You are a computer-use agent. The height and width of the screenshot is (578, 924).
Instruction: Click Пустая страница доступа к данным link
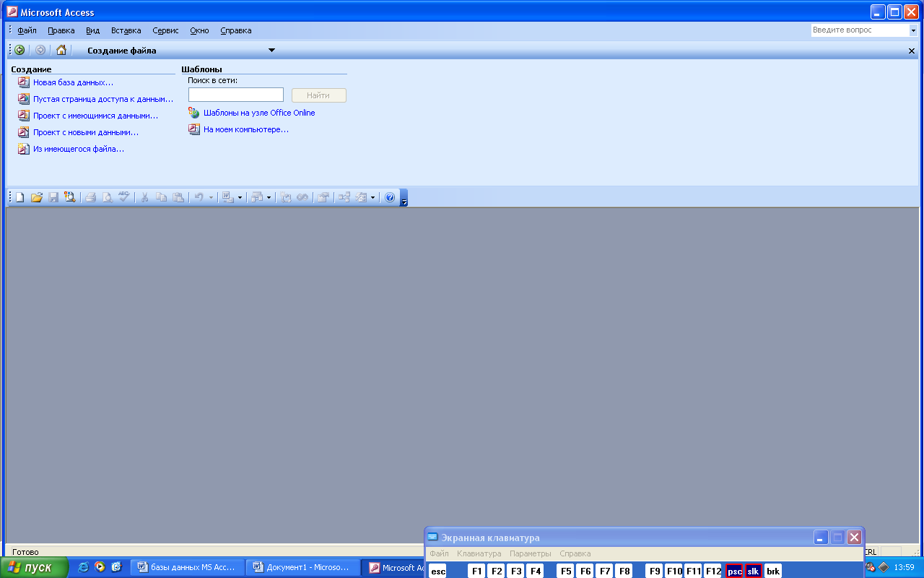click(x=103, y=99)
